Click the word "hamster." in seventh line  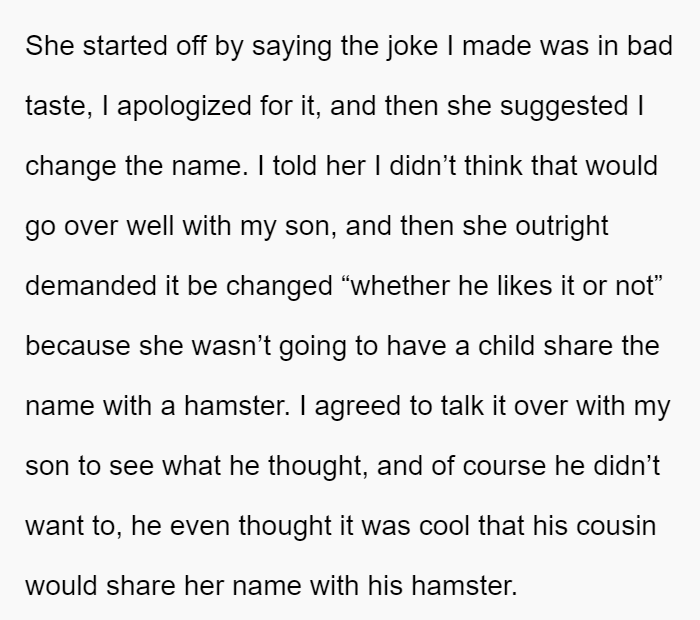tap(237, 405)
